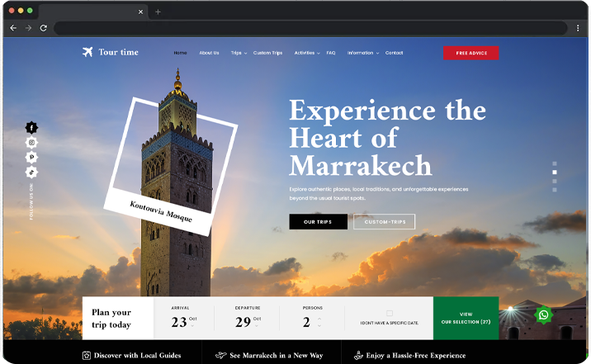Viewport: 591px width, 364px height.
Task: Select the fourth hero slide indicator dot
Action: tap(555, 190)
